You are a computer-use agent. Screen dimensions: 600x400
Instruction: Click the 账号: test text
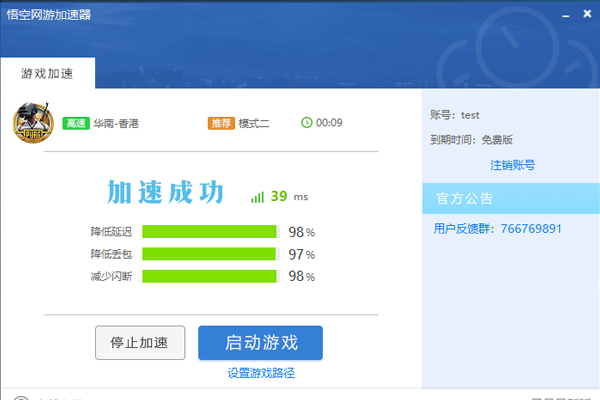[455, 115]
